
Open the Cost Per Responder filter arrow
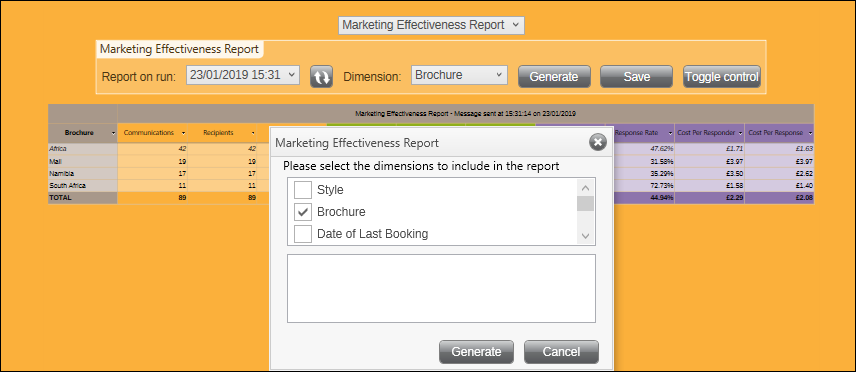tap(740, 133)
